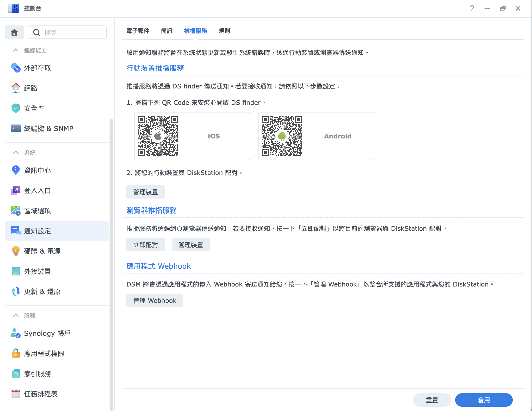The image size is (532, 411).
Task: Open the 網路 network settings icon
Action: coord(16,88)
